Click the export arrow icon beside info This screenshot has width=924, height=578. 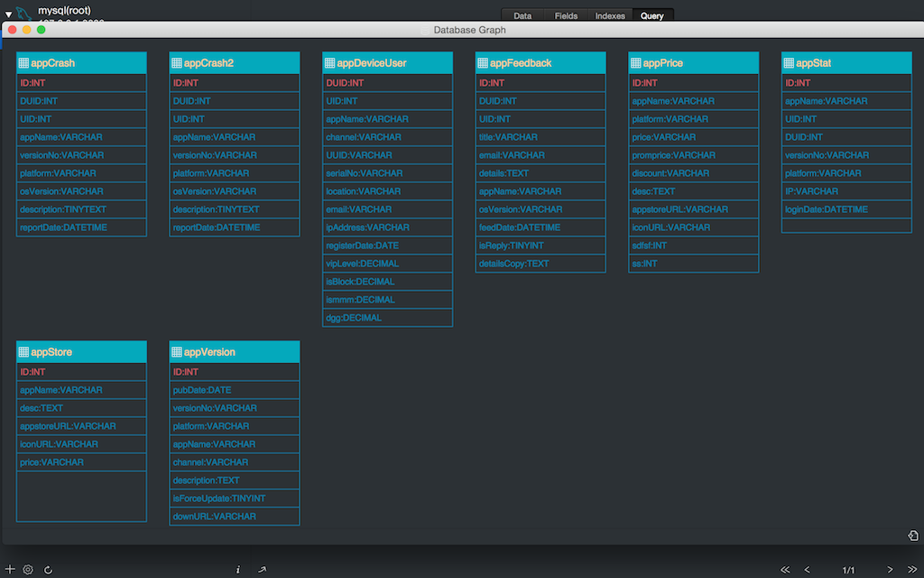(x=262, y=570)
